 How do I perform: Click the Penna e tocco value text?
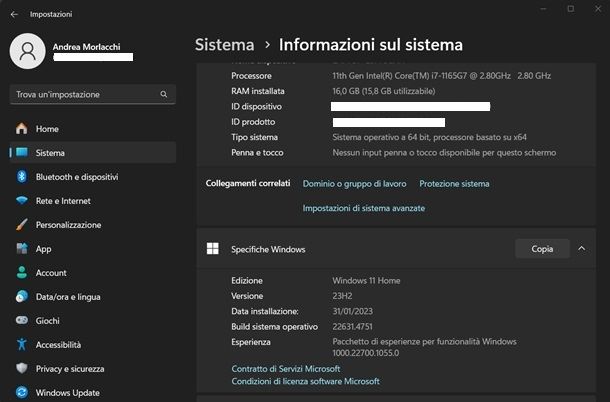[x=444, y=153]
